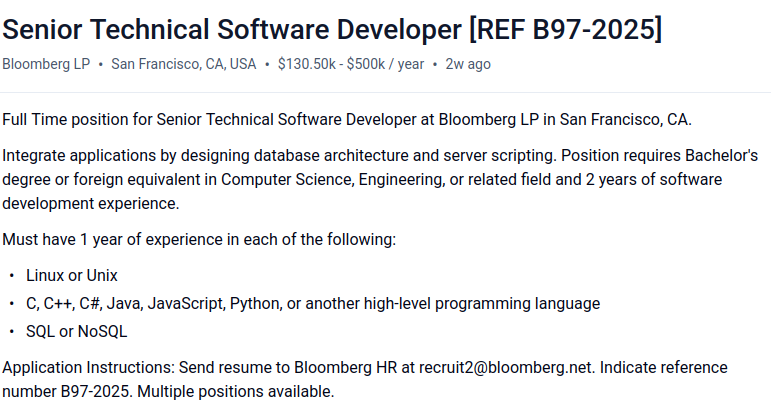Screen dimensions: 771x407
Task: Click the Must have 1 year line
Action: 199,239
